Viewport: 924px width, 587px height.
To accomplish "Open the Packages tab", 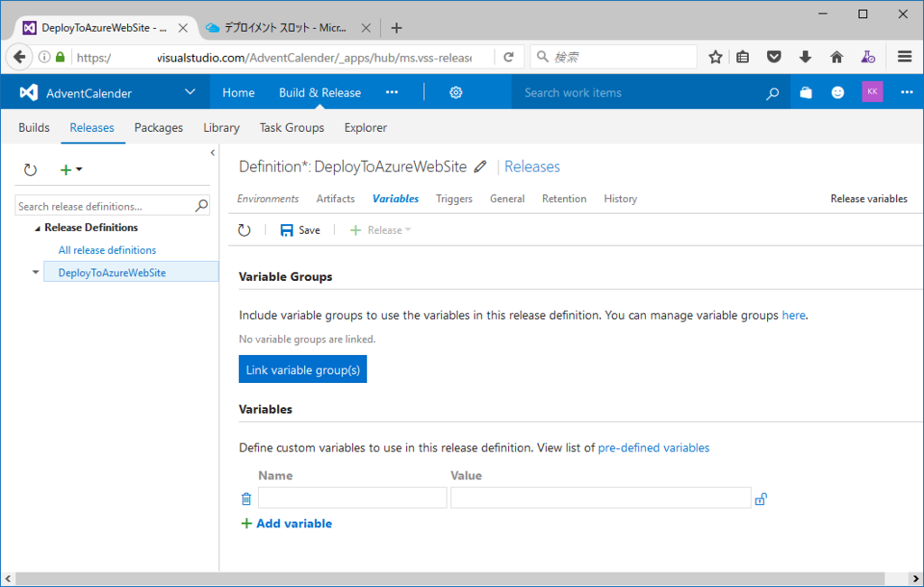I will pos(159,127).
